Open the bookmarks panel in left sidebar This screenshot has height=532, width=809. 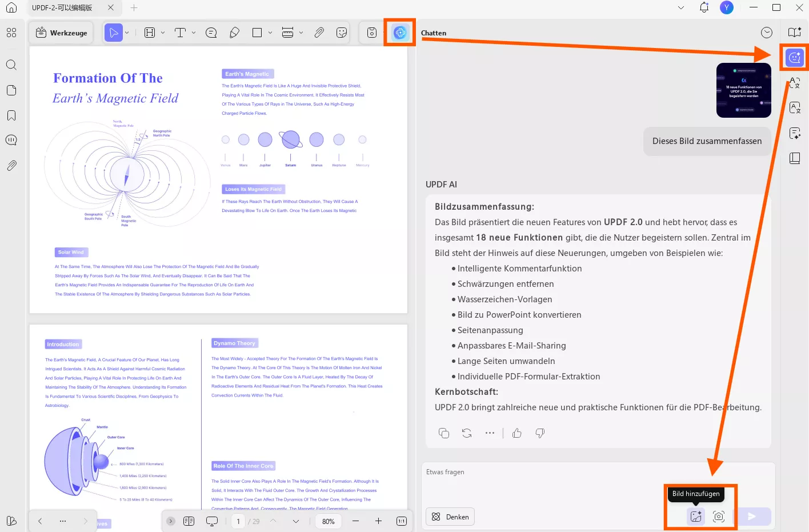click(11, 115)
